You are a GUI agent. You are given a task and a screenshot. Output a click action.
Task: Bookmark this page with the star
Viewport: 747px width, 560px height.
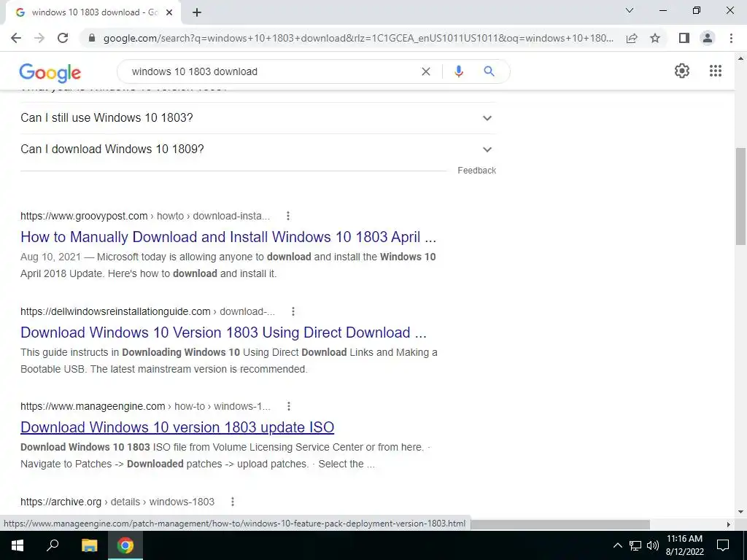point(655,38)
